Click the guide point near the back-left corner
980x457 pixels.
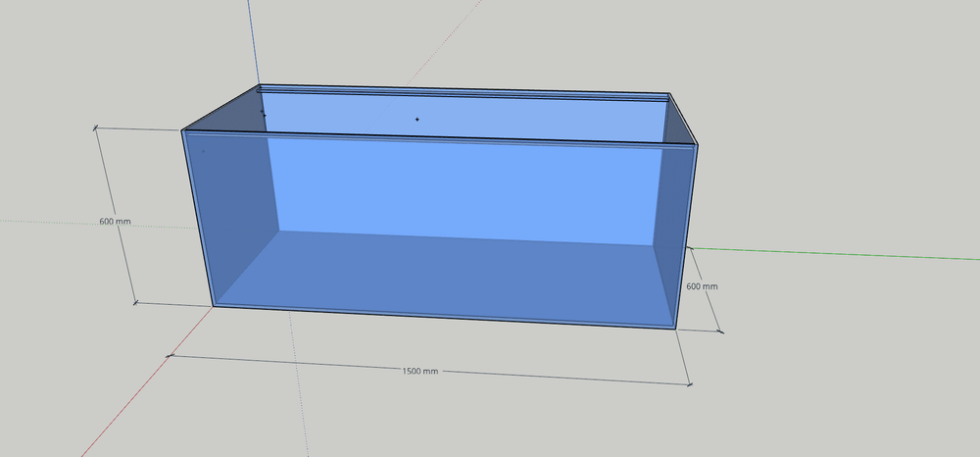tap(263, 115)
